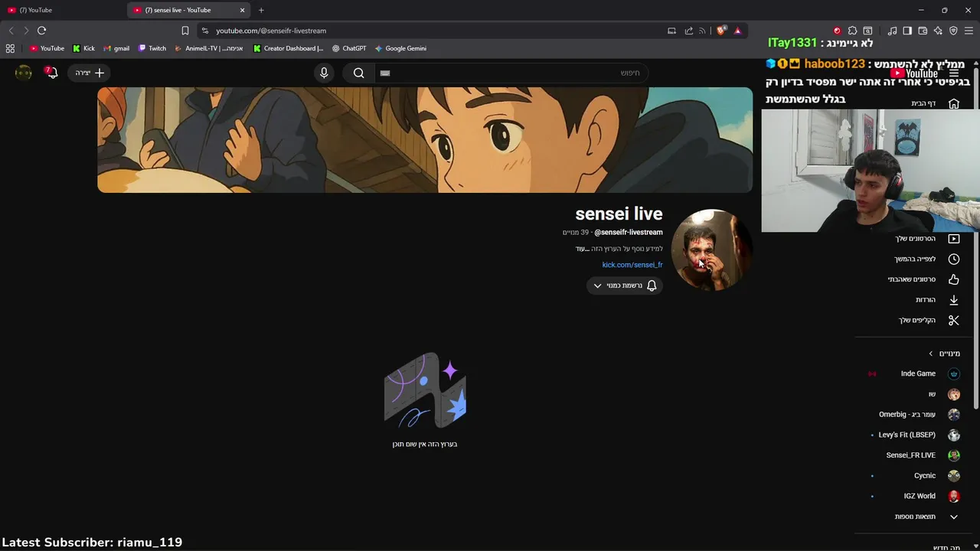Open the sidebar search panel icon

(x=867, y=31)
